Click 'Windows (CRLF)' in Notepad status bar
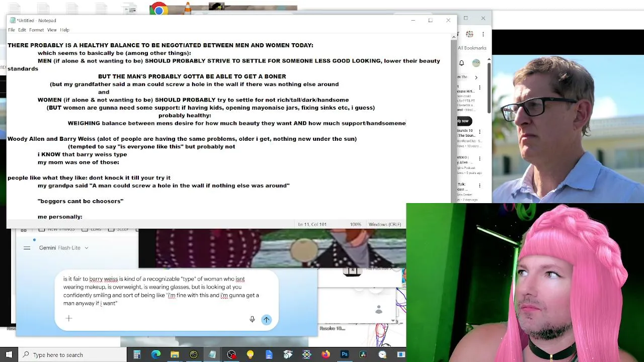Viewport: 644px width, 362px height. pos(384,224)
